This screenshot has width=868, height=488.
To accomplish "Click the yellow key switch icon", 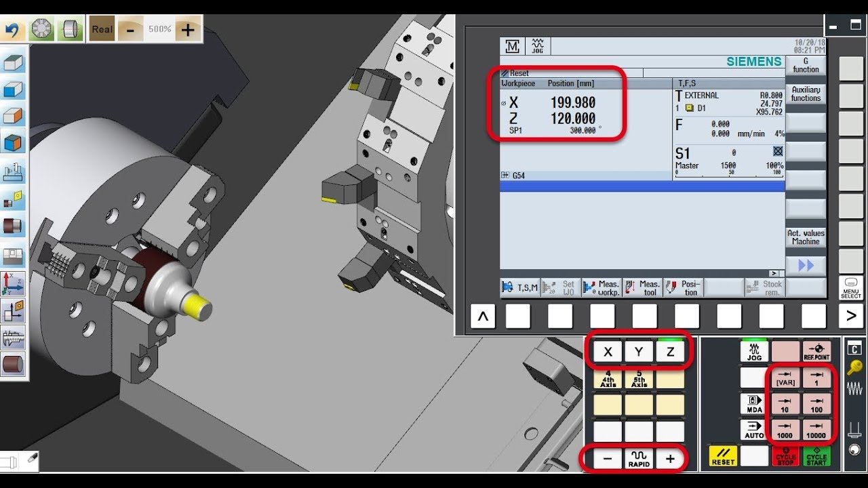I will (854, 367).
